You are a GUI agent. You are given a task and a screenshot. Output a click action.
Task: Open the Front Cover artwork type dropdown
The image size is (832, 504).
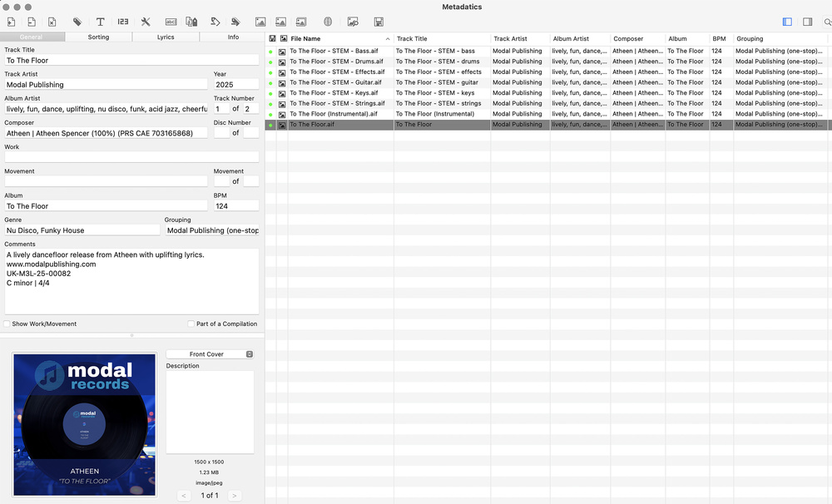pos(210,354)
